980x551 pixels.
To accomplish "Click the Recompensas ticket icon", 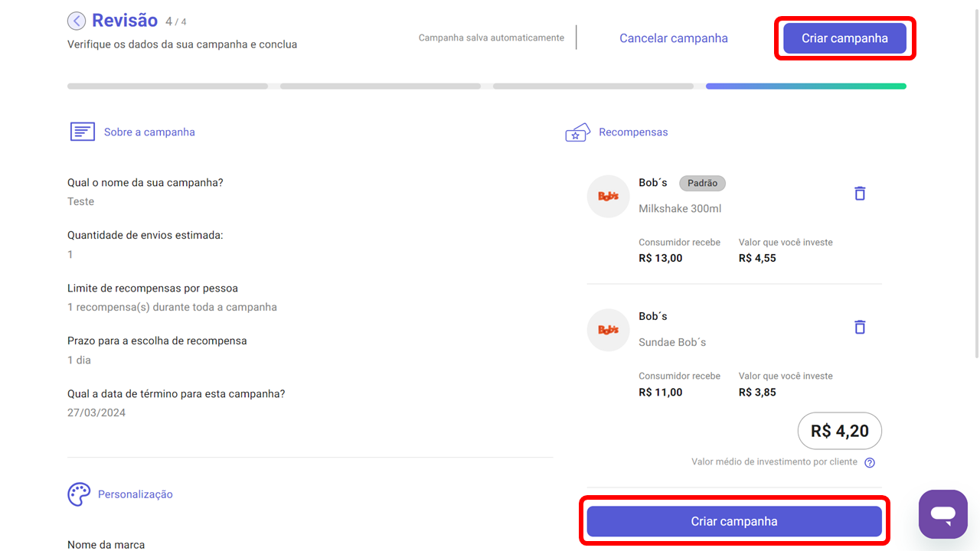I will pos(577,132).
